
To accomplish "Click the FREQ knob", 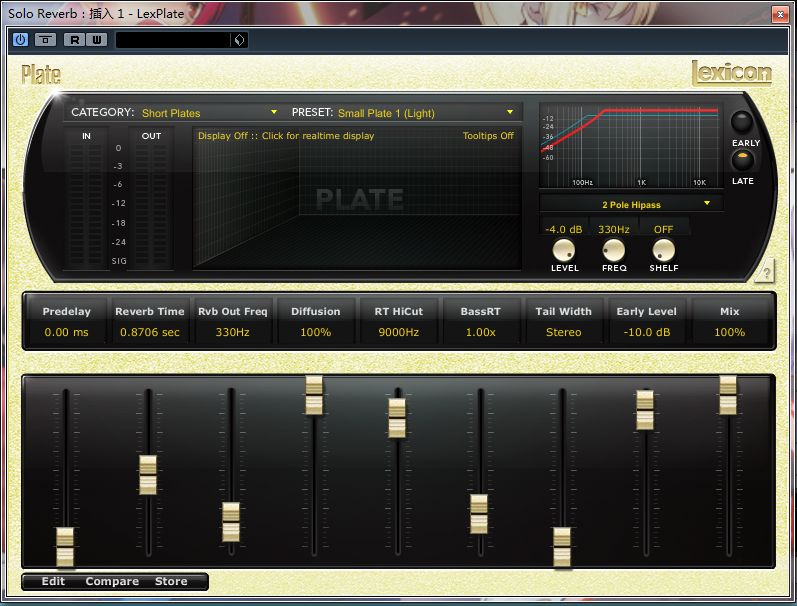I will click(x=614, y=250).
